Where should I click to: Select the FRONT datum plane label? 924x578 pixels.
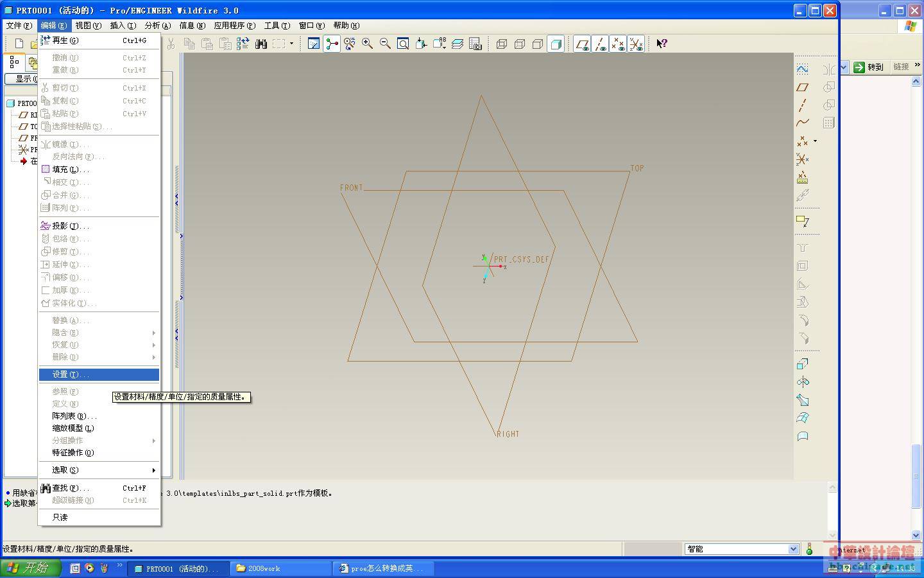coord(351,188)
